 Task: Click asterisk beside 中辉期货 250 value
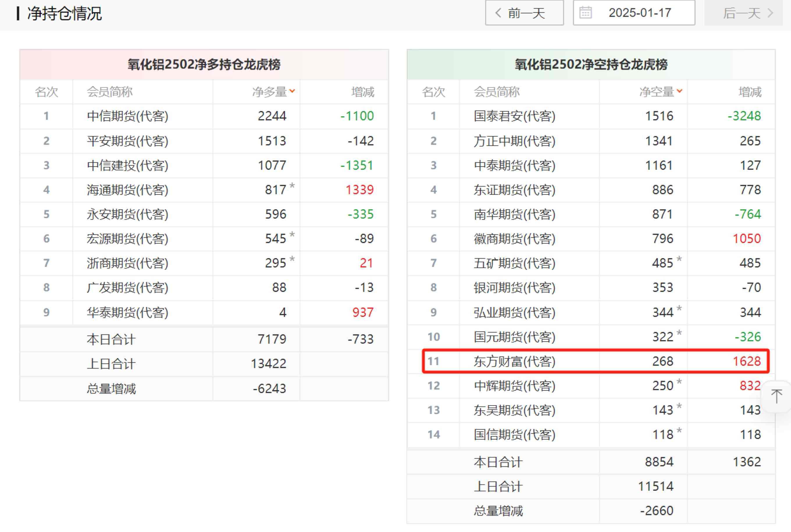click(x=679, y=382)
